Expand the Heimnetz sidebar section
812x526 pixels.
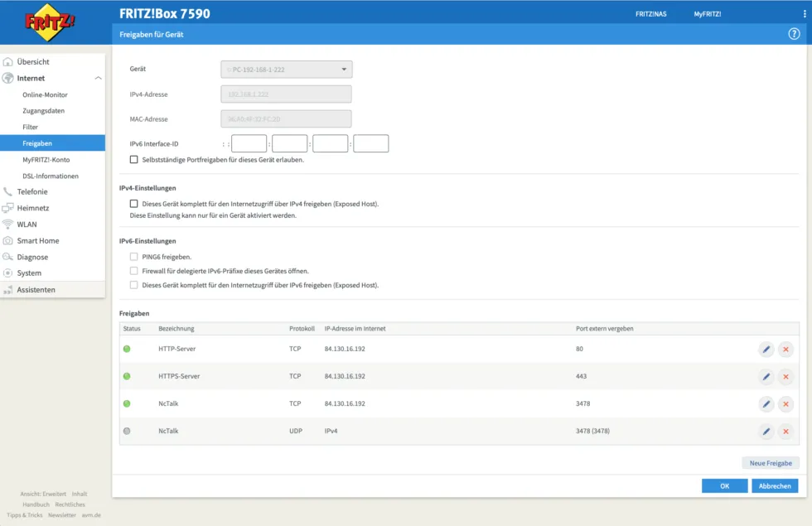33,208
